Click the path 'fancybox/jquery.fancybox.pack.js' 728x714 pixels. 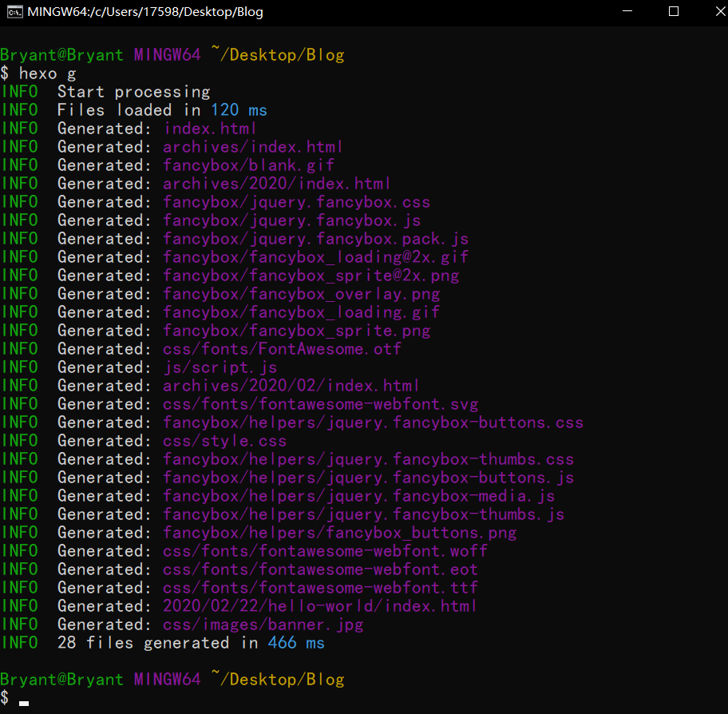click(316, 239)
